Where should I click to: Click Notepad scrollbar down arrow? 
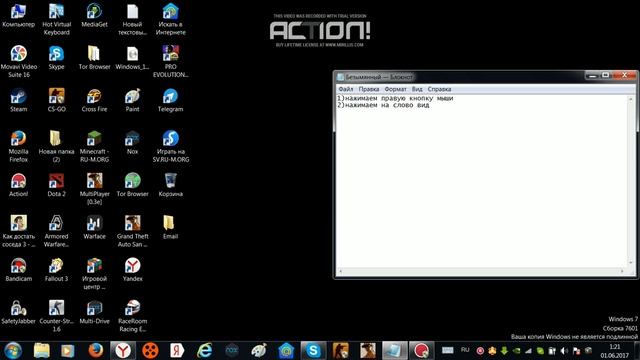(630, 263)
